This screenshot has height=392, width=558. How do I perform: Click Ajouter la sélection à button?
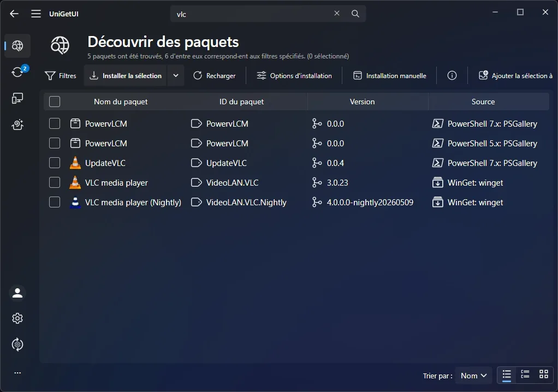[x=515, y=75]
